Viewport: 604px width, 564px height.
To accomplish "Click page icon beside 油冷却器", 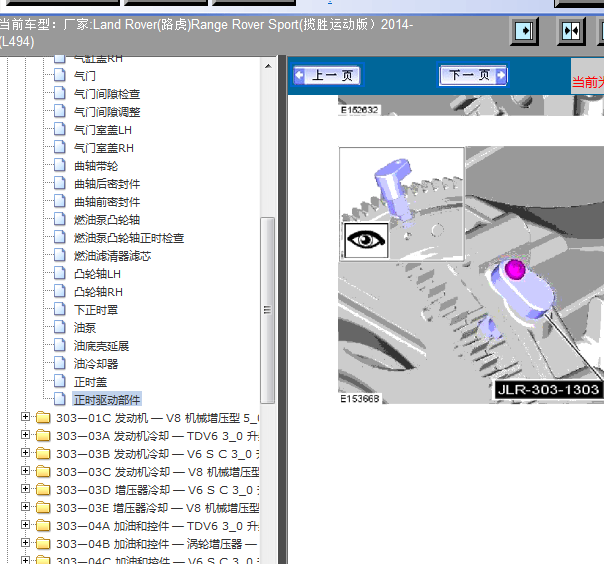I will pos(59,363).
